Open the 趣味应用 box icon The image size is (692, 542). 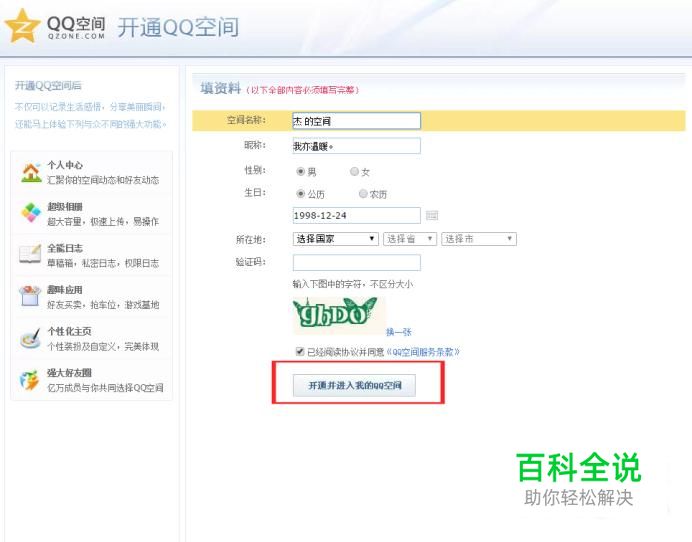coord(30,296)
